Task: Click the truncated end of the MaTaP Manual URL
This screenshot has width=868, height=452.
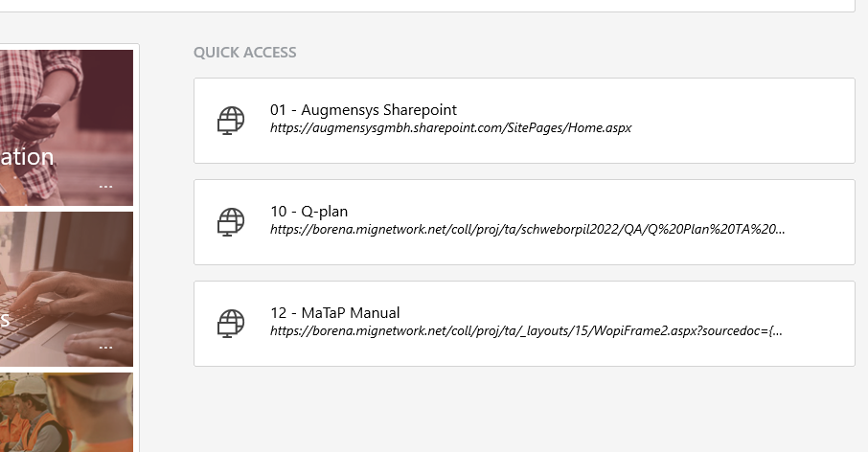Action: pos(776,330)
